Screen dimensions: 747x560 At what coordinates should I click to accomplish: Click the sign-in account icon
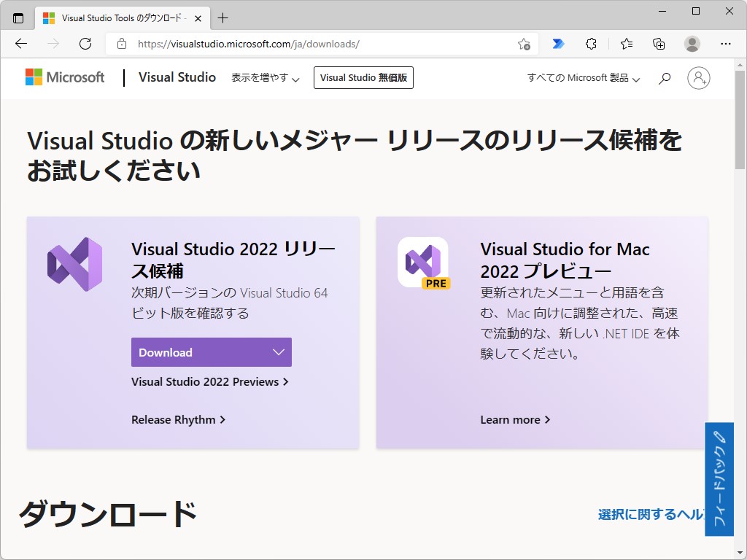pyautogui.click(x=698, y=77)
